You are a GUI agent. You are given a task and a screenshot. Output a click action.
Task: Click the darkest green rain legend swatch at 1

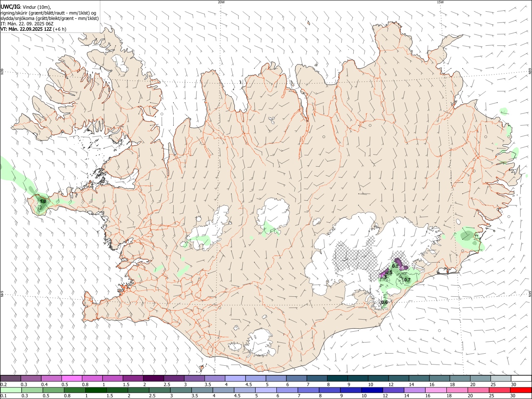tap(96, 390)
